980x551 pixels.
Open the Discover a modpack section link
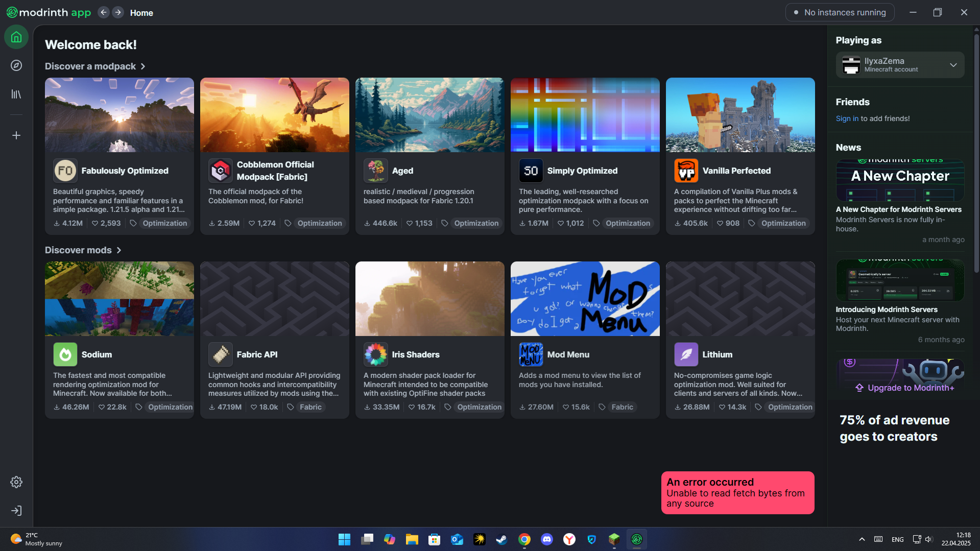[95, 66]
